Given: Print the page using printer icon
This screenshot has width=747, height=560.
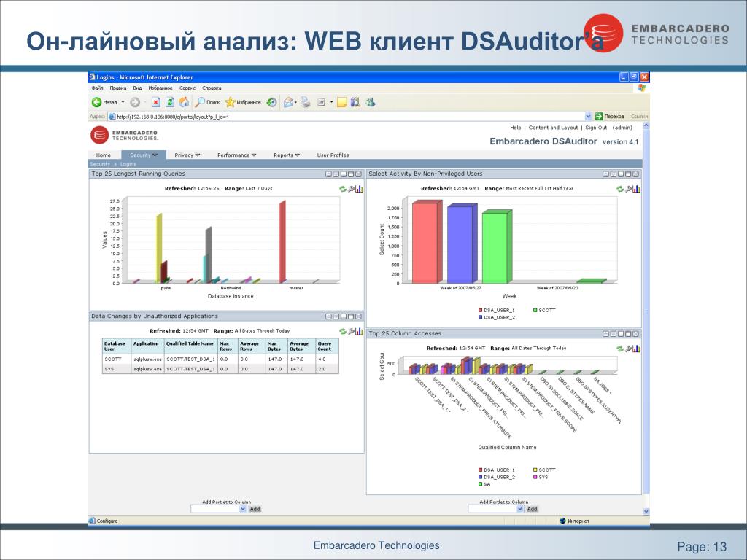Looking at the screenshot, I should coord(306,102).
